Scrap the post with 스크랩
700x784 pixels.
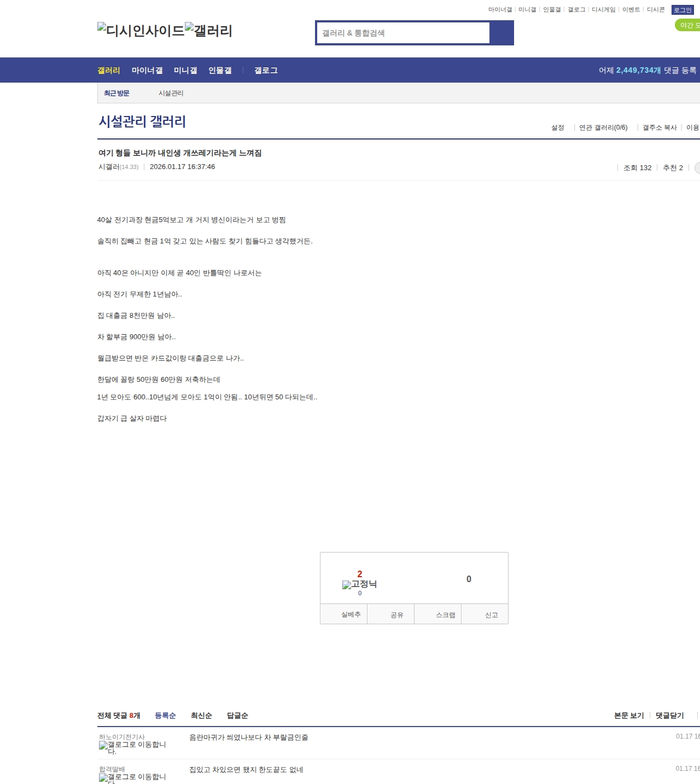[446, 614]
